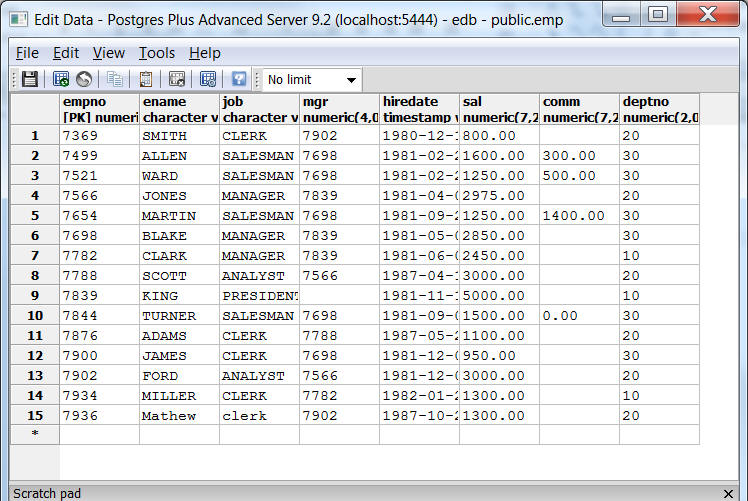The height and width of the screenshot is (501, 748).
Task: Click the sal column header
Action: click(x=499, y=109)
